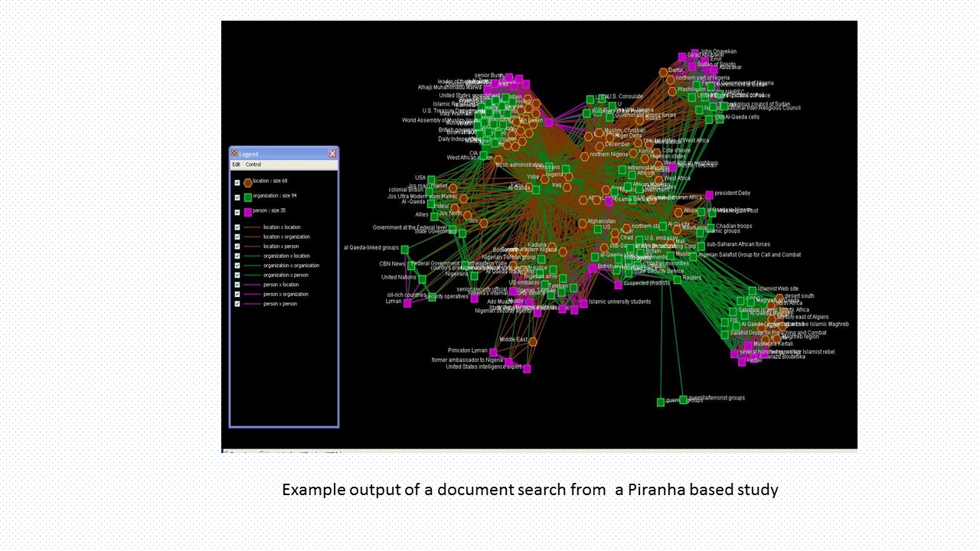The width and height of the screenshot is (980, 551).
Task: Disable the 'person x organization' checkbox
Action: coord(237,295)
